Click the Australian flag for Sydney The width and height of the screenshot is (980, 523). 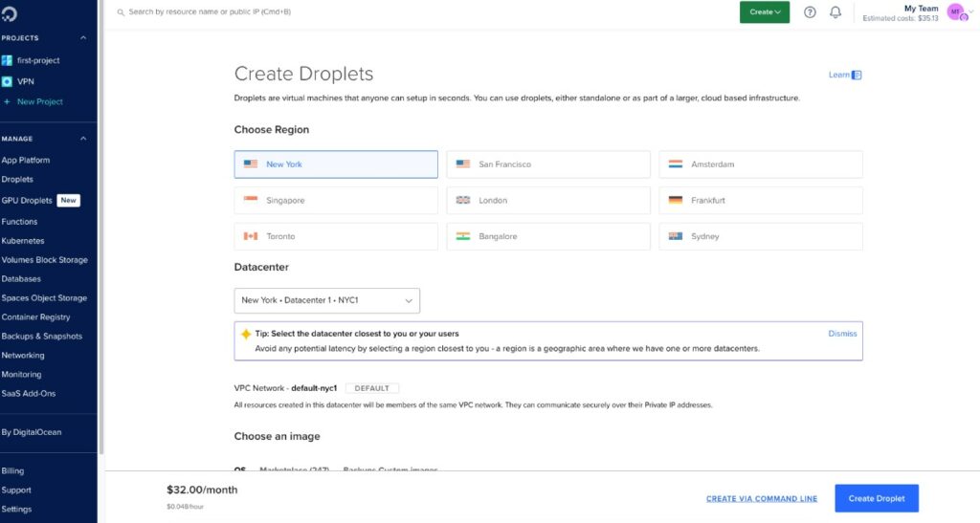click(676, 236)
